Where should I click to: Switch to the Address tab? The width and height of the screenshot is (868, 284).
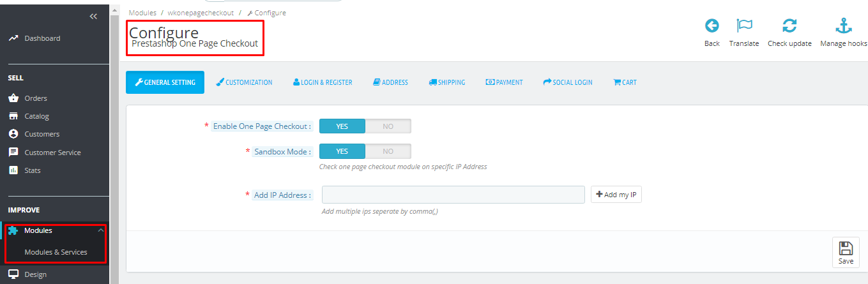[x=390, y=82]
